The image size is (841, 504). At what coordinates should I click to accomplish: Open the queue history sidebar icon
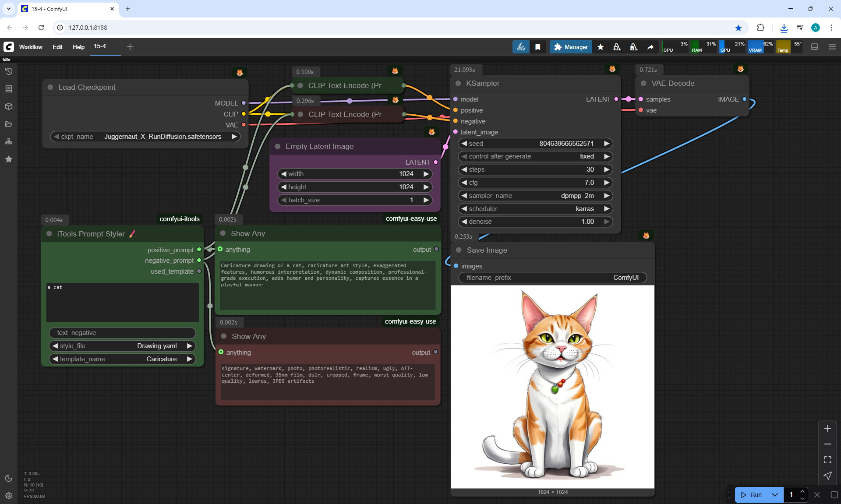click(9, 71)
